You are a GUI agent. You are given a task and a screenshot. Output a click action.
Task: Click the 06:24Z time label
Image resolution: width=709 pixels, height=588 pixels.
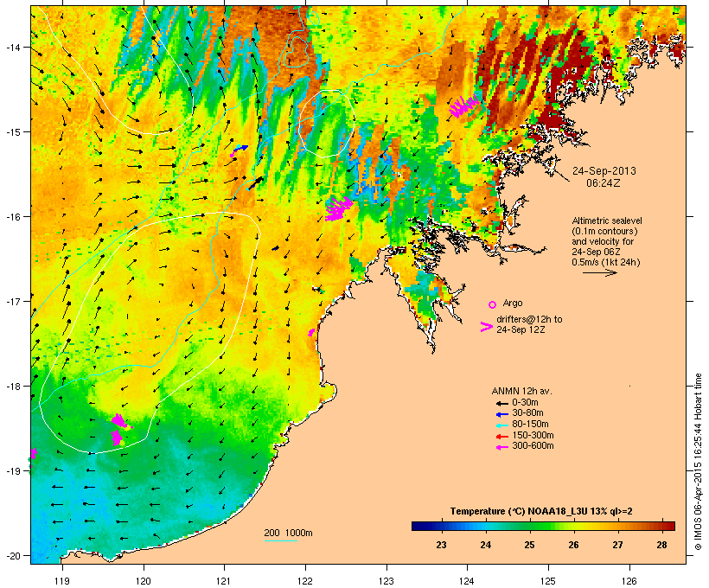(x=604, y=183)
